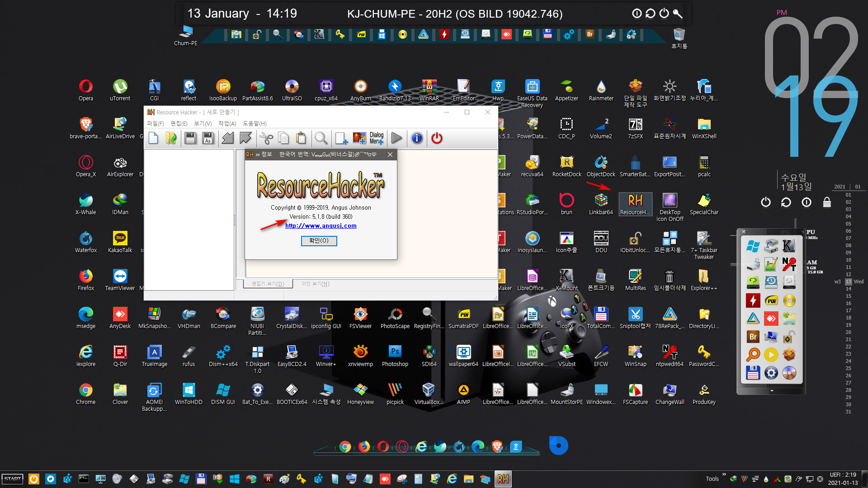The width and height of the screenshot is (868, 488).
Task: Click day 13 in the calendar column
Action: click(x=849, y=282)
